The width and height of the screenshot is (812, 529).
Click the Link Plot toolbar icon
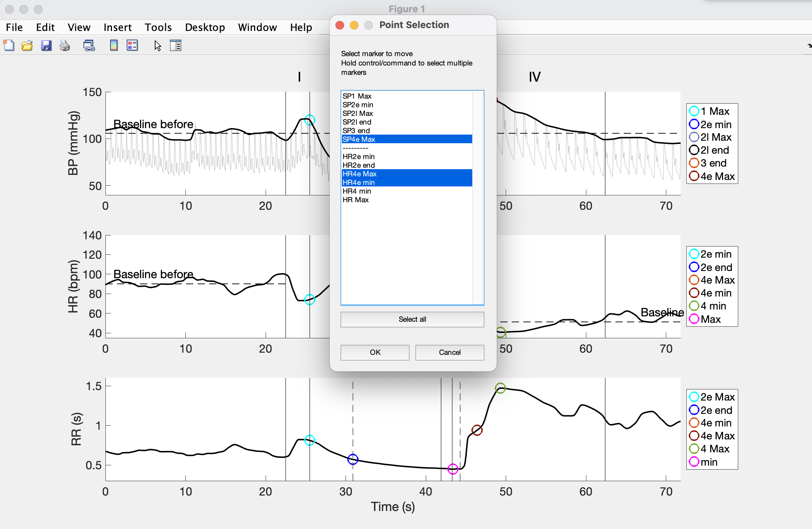point(89,46)
